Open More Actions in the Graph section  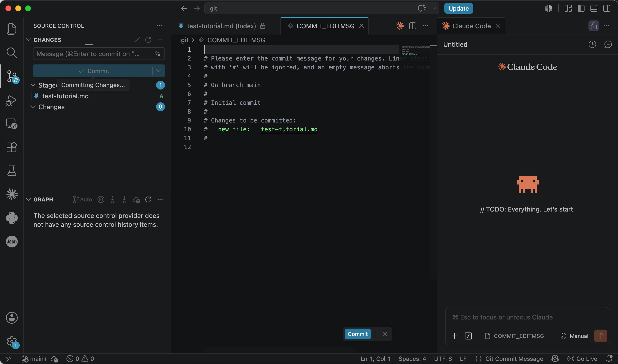160,199
